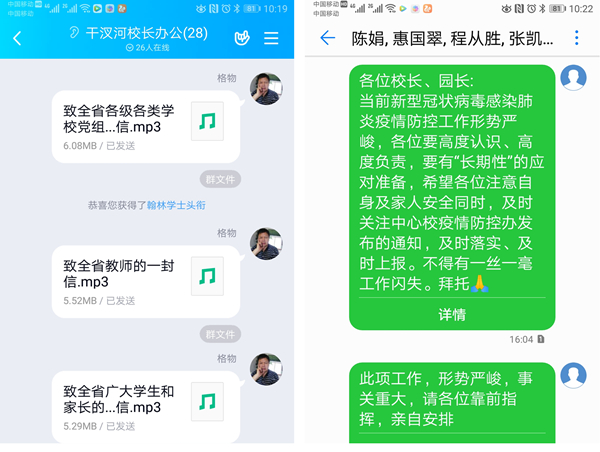Open the 翰林学士头衔 link
This screenshot has height=452, width=600.
coord(176,206)
